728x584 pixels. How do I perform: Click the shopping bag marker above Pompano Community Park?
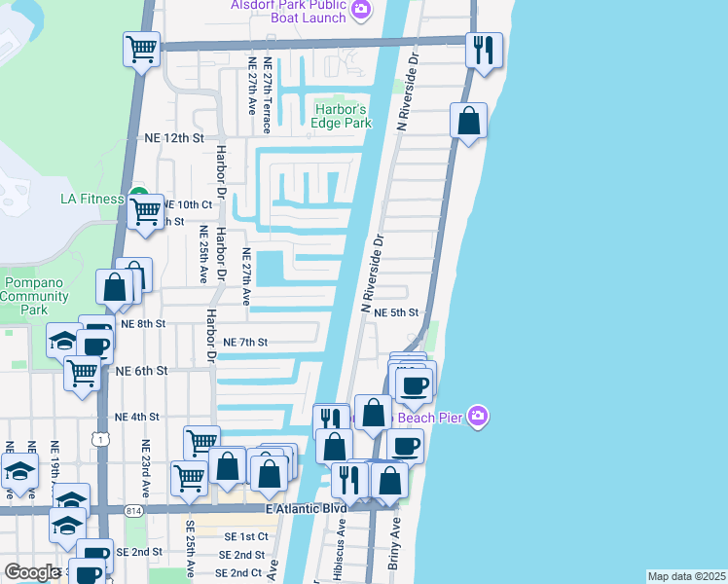point(115,287)
